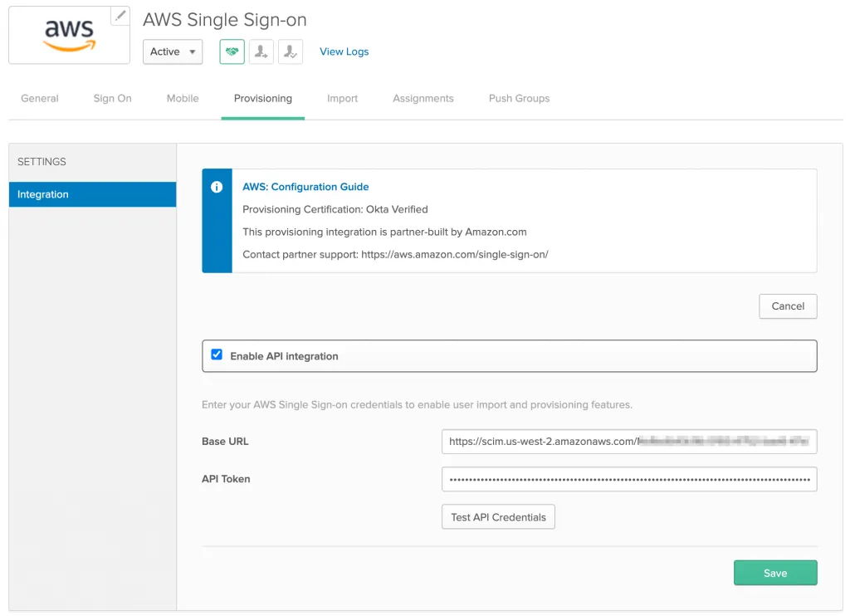The height and width of the screenshot is (616, 850).
Task: Click into the Base URL field
Action: click(x=629, y=442)
